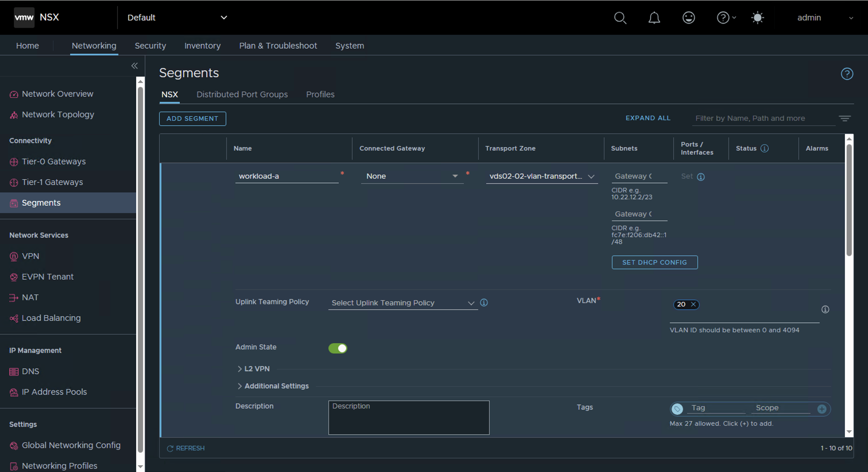This screenshot has height=472, width=868.
Task: Open the Load Balancing section
Action: (51, 317)
